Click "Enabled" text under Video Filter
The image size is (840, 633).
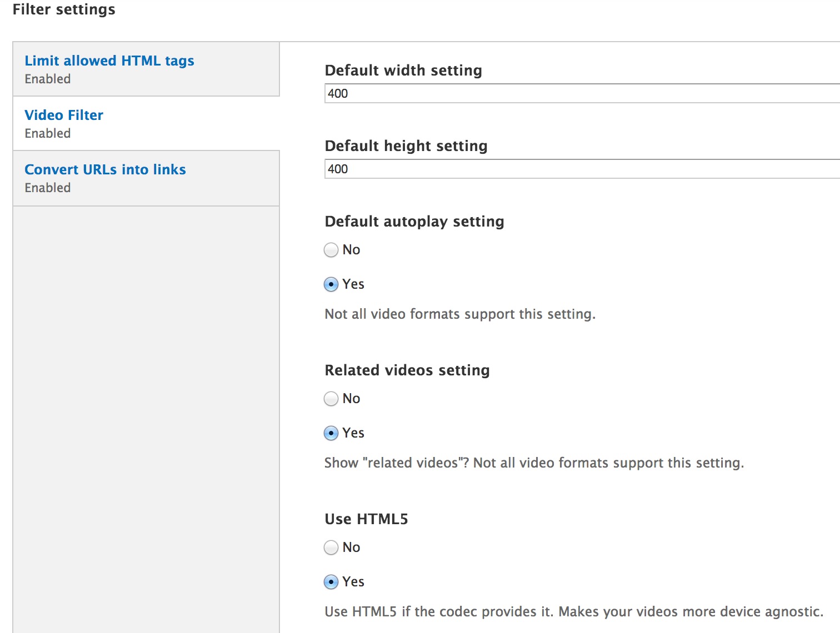coord(47,133)
